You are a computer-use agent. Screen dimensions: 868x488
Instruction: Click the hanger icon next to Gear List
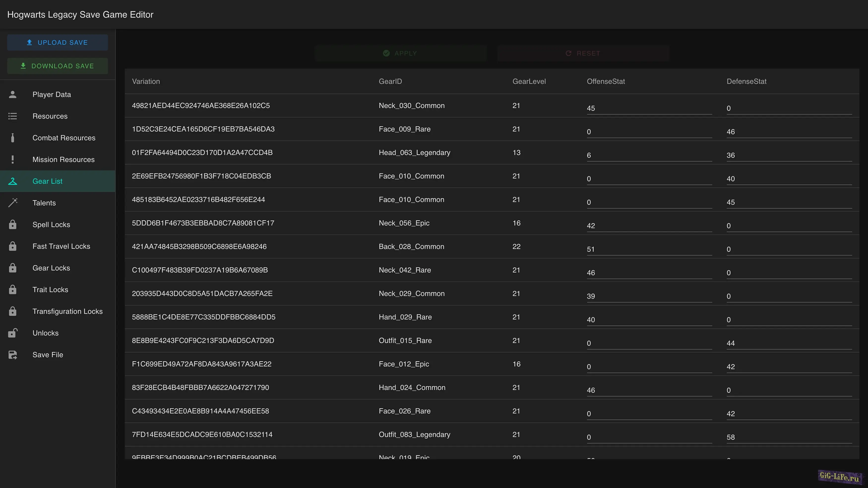tap(12, 181)
